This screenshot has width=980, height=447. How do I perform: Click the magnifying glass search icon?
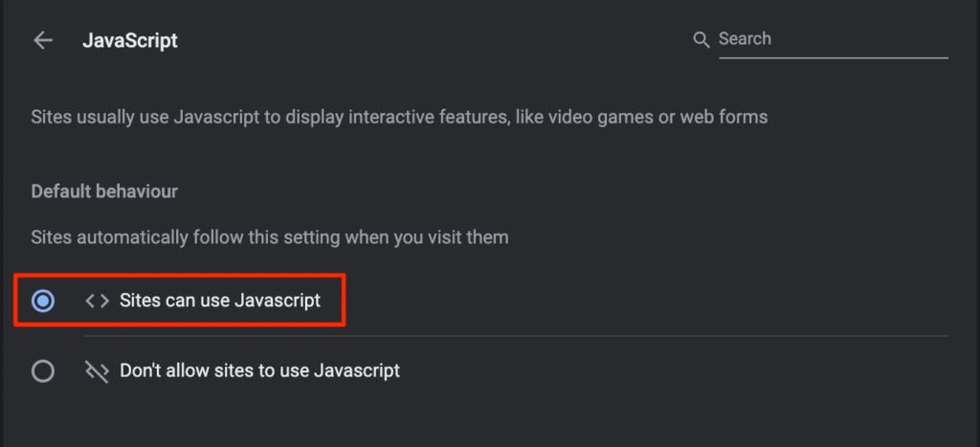tap(702, 39)
